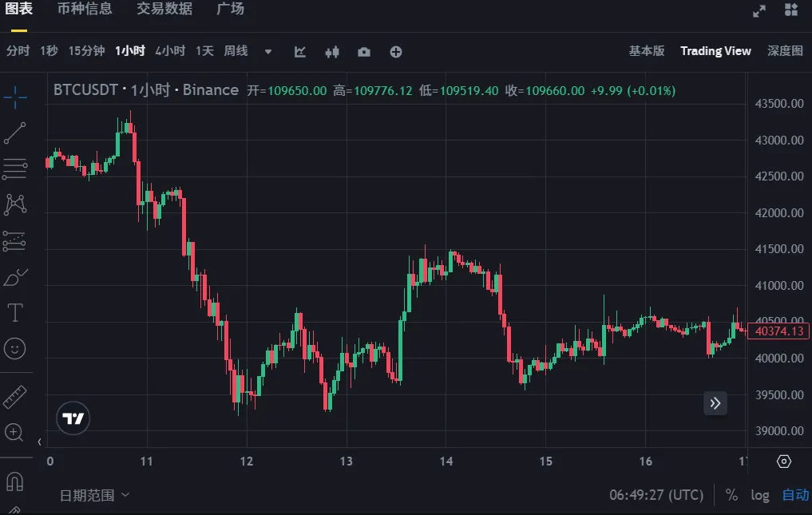Switch to the 币种信息 tab
This screenshot has width=812, height=515.
(x=85, y=10)
